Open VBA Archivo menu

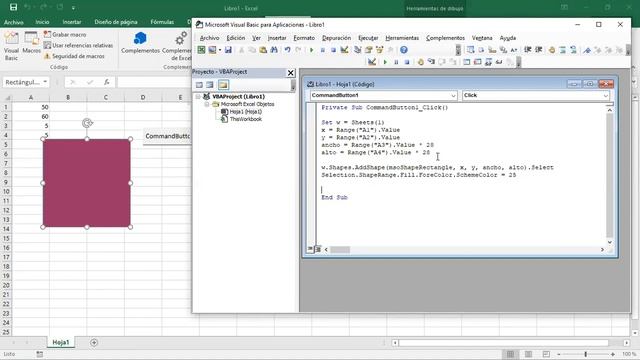pos(209,38)
